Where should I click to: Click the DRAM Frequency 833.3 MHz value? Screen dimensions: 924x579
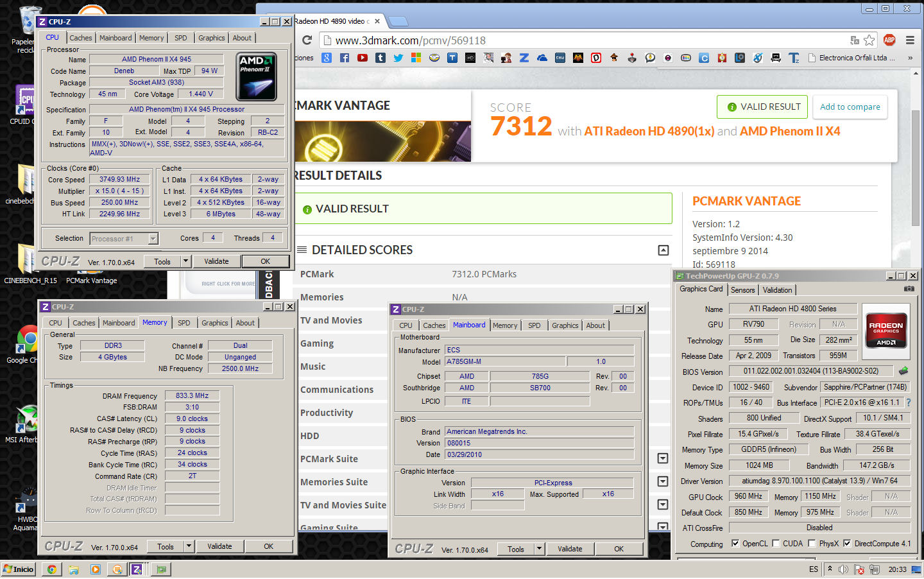click(192, 395)
